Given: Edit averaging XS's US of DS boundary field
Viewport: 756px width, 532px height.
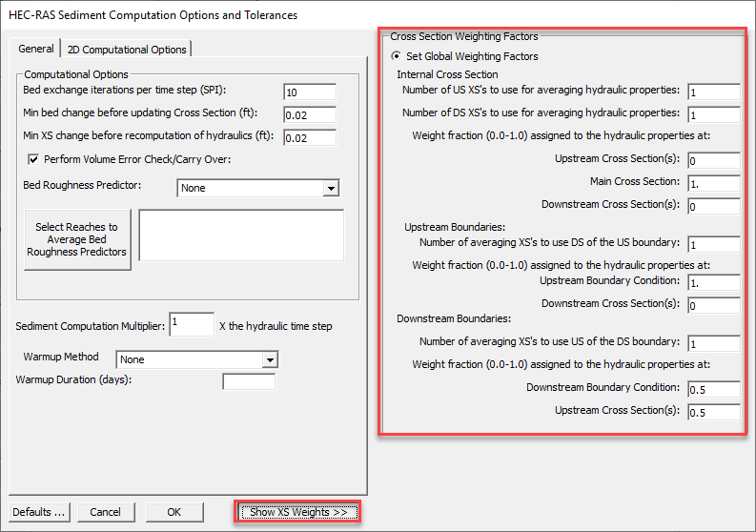Looking at the screenshot, I should pyautogui.click(x=714, y=343).
